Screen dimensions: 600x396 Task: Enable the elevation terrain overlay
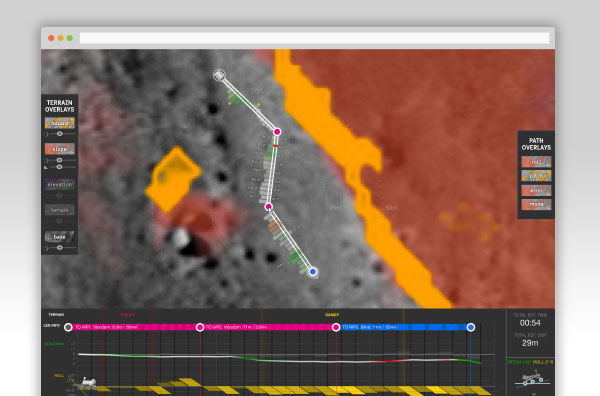pos(59,184)
